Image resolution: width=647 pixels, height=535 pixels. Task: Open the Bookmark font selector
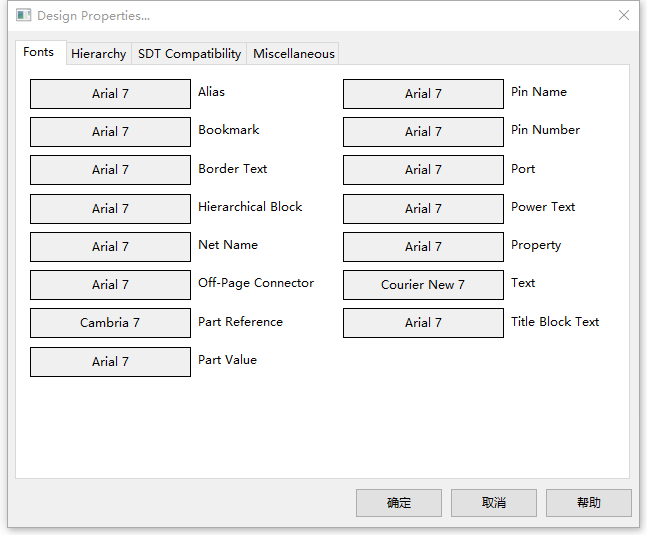pos(110,132)
